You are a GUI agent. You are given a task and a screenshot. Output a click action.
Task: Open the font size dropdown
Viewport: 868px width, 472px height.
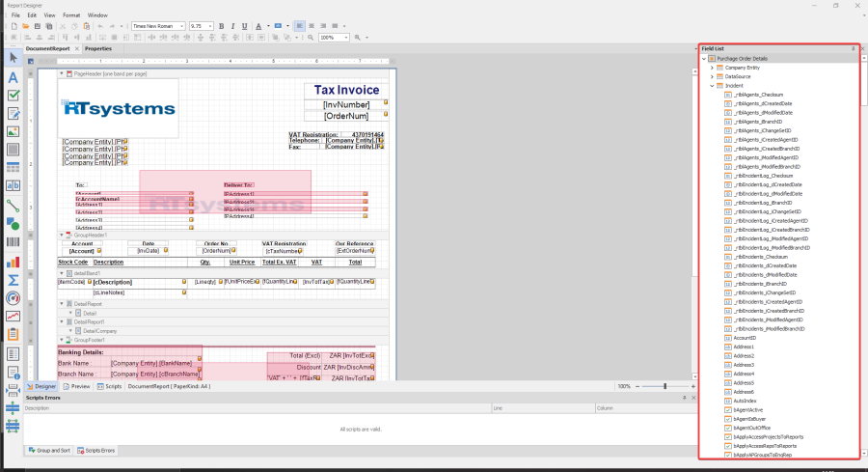209,26
